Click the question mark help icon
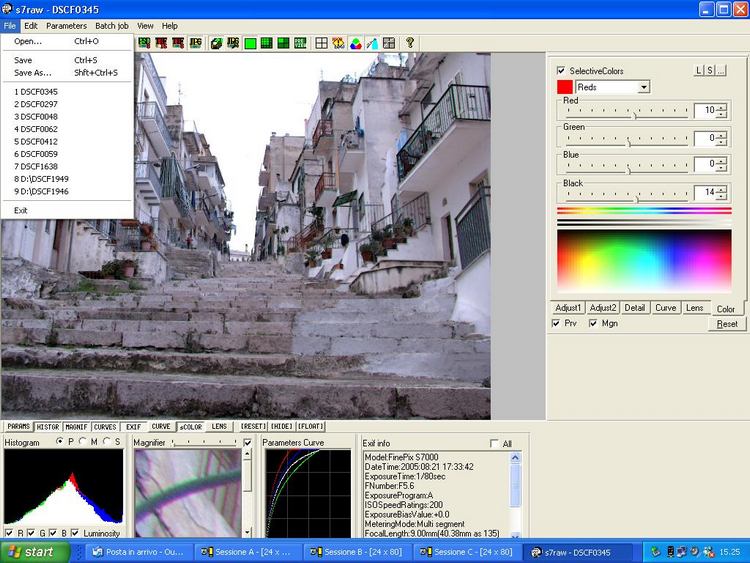The height and width of the screenshot is (563, 750). [x=410, y=43]
